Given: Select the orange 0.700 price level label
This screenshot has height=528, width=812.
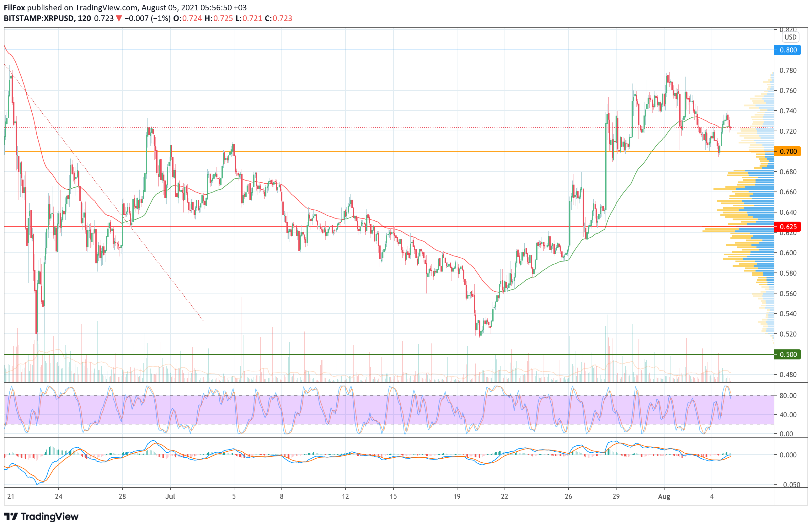Looking at the screenshot, I should [x=788, y=151].
